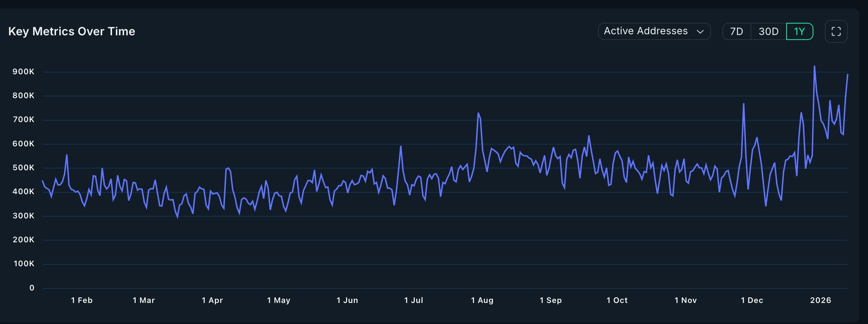Click the 0 value on the y-axis

click(32, 288)
